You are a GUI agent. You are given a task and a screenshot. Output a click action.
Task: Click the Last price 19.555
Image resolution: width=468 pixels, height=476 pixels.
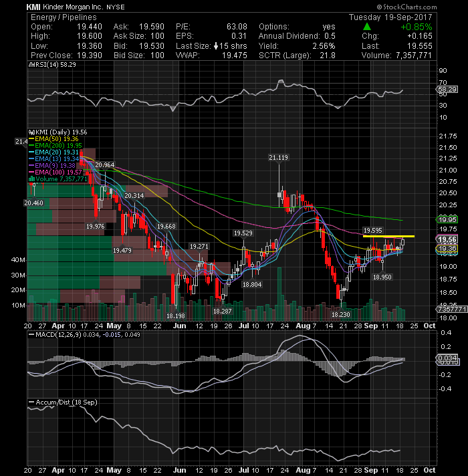pos(419,46)
